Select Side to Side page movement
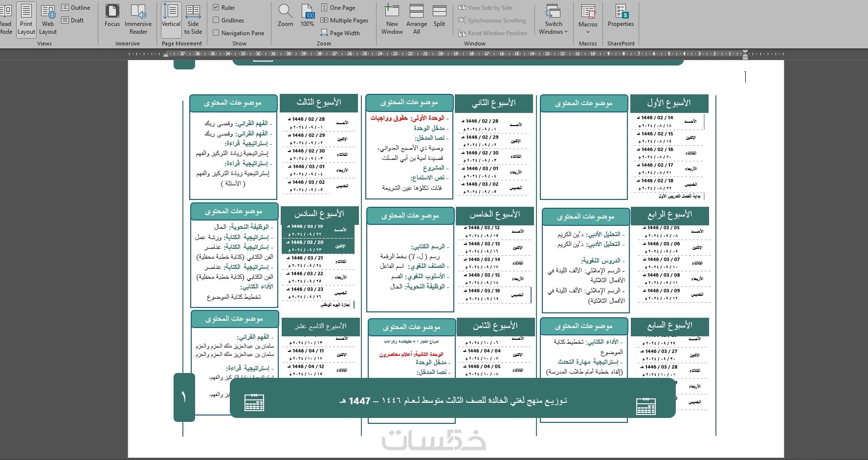This screenshot has width=868, height=460. point(193,20)
